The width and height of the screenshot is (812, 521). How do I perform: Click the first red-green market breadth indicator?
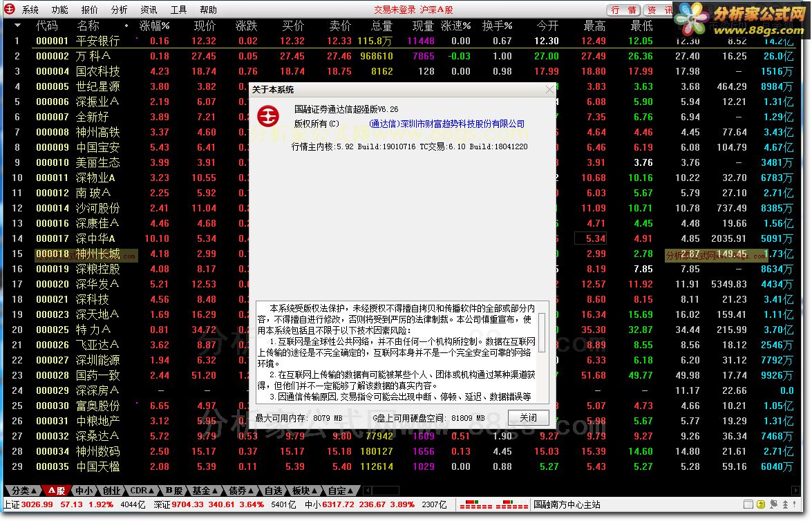pyautogui.click(x=476, y=504)
